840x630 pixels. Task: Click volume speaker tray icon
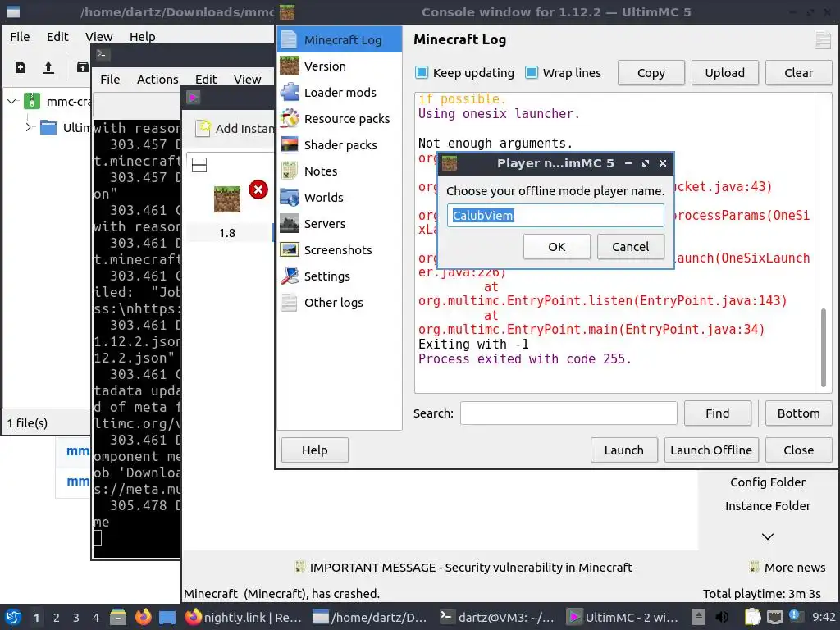(722, 617)
